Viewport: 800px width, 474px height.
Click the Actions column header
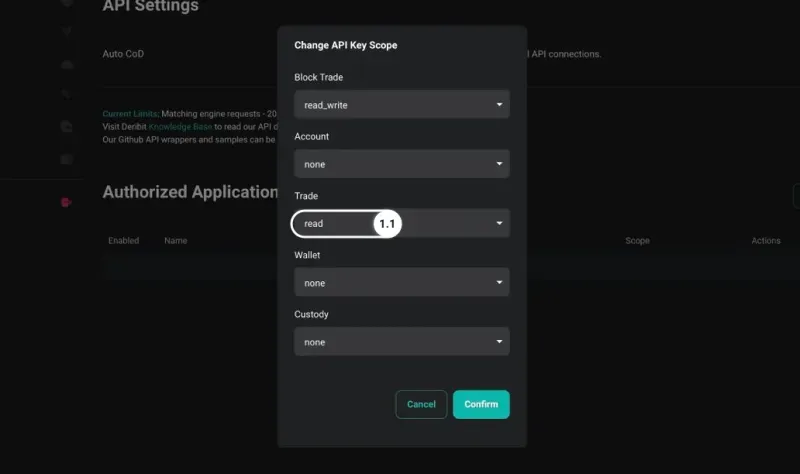766,240
